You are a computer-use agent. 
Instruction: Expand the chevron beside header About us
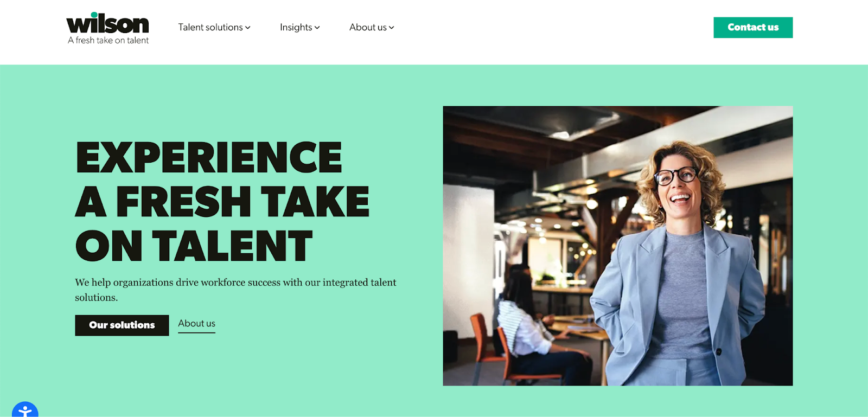pyautogui.click(x=392, y=28)
